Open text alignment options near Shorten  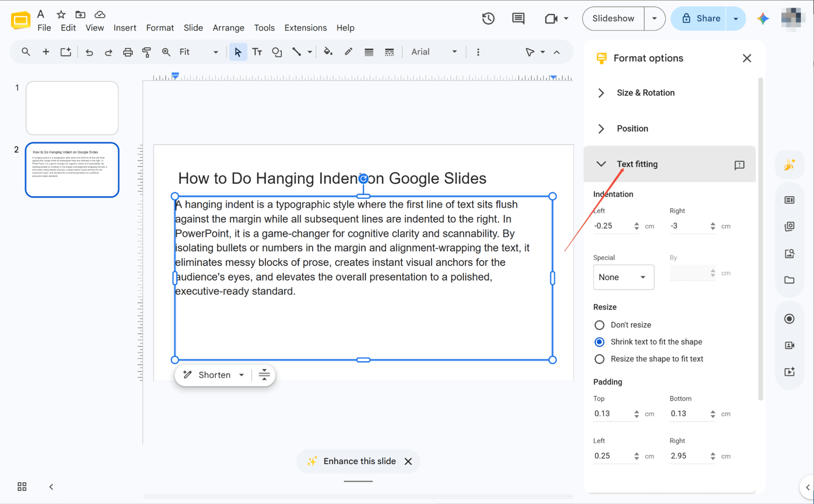point(264,375)
